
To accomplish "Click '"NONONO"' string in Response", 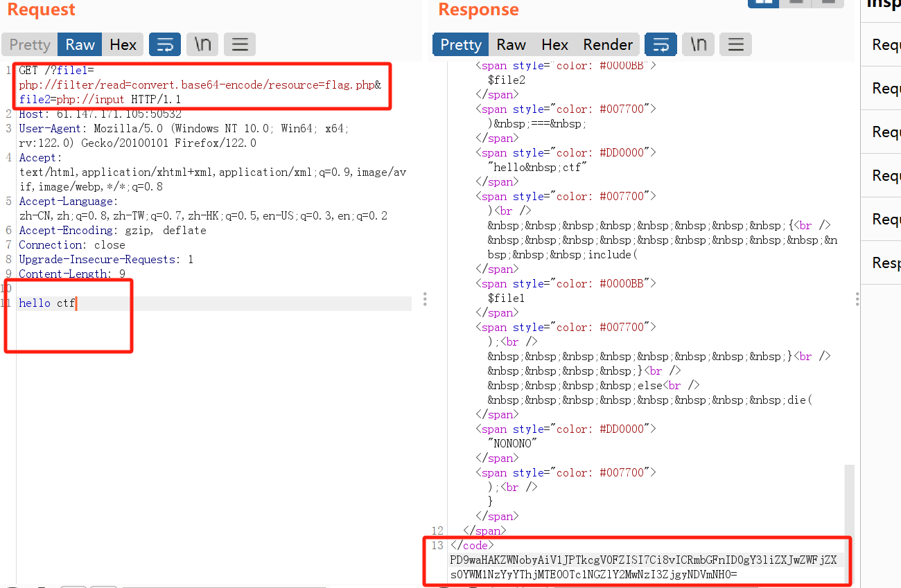I will [x=513, y=443].
